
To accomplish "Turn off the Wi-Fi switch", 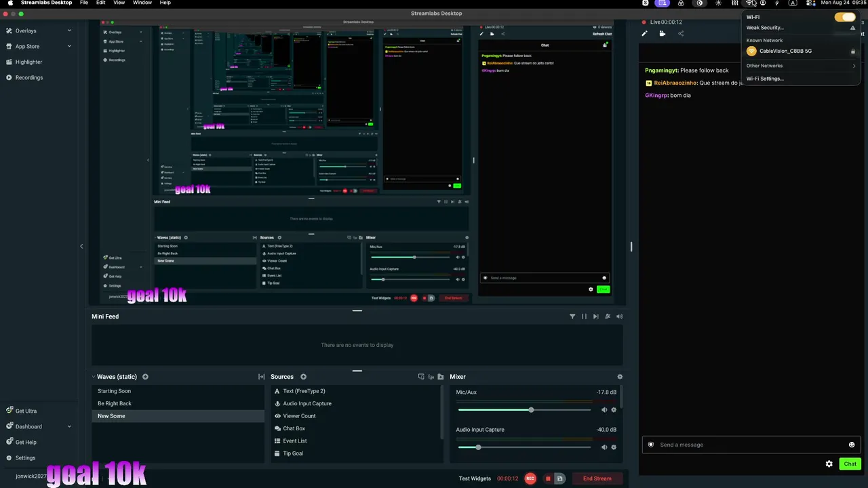I will click(845, 17).
